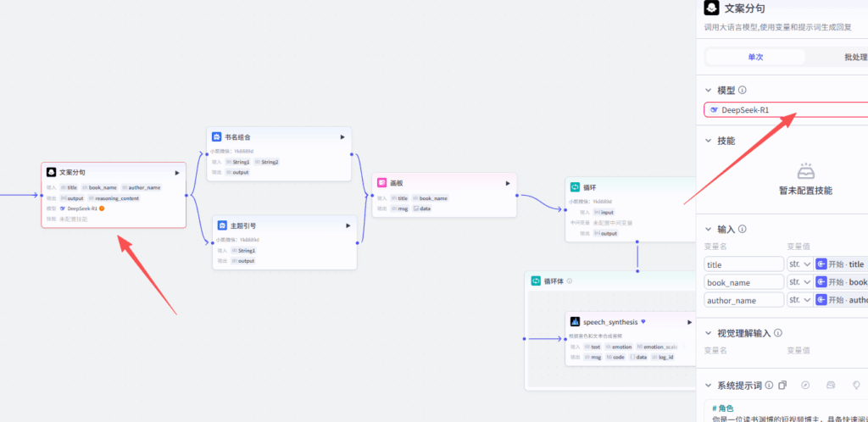The height and width of the screenshot is (422, 868).
Task: Collapse the 输入 section
Action: (x=709, y=229)
